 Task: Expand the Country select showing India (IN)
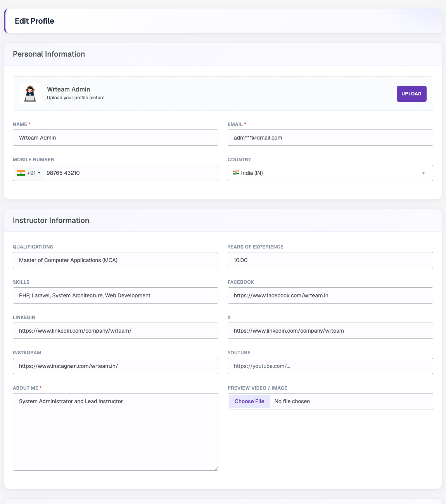coord(330,173)
